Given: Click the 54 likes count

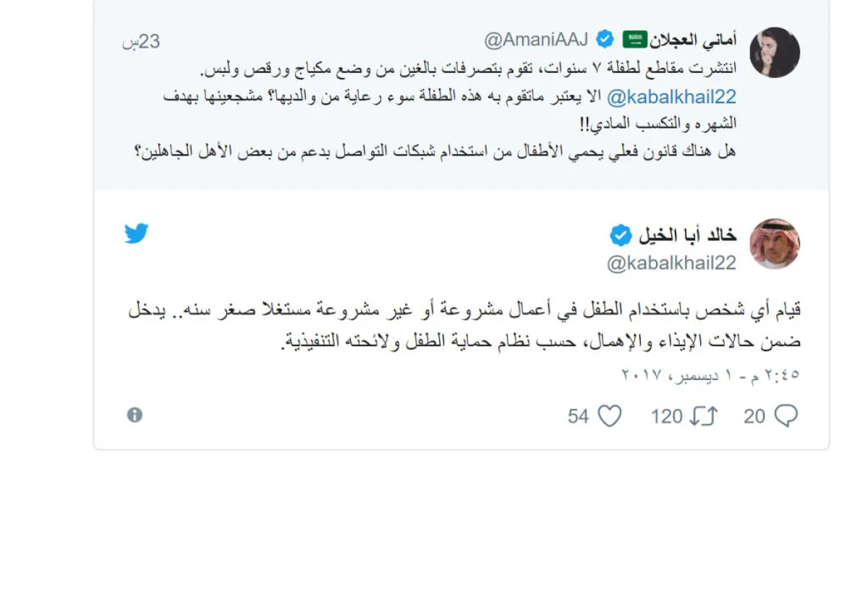Looking at the screenshot, I should click(578, 416).
